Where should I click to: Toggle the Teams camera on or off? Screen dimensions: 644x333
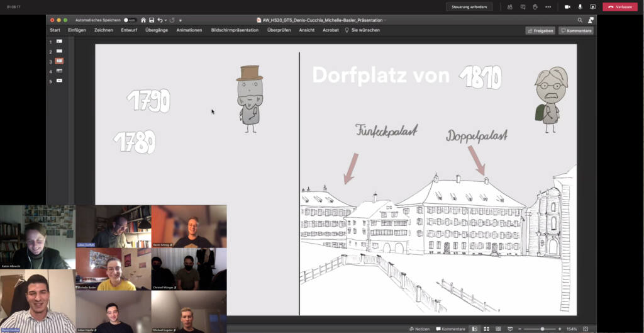(568, 7)
